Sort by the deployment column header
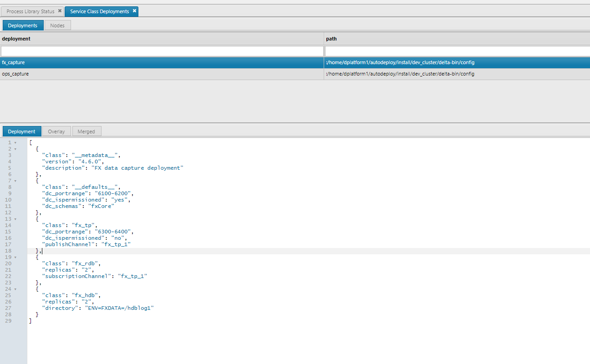Screen dimensions: 590x364 coord(162,39)
